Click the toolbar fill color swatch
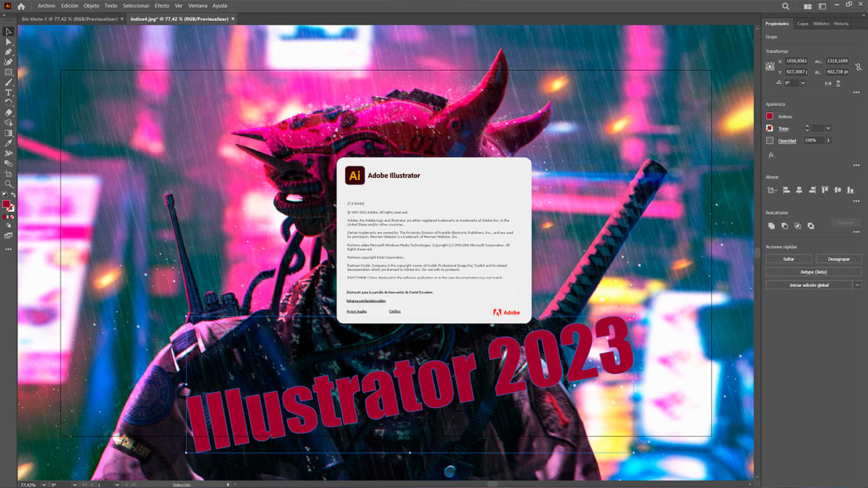 pyautogui.click(x=7, y=205)
